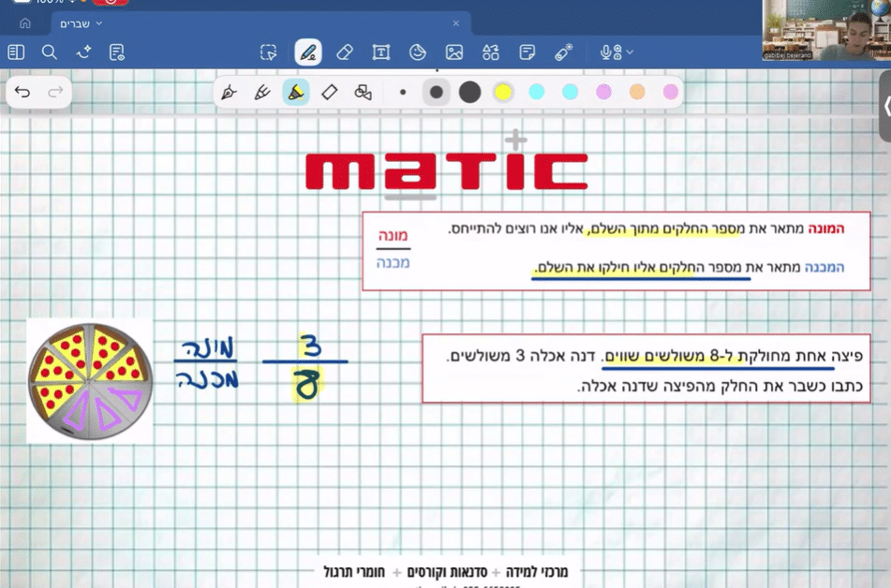Viewport: 891px width, 588px height.
Task: Open the sticker tool
Action: tap(418, 52)
